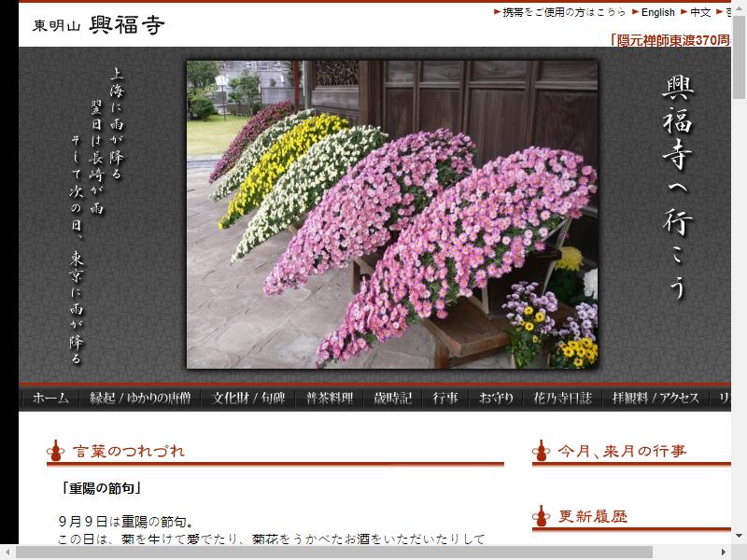
Task: Go to ホーム in the navigation bar
Action: [x=50, y=398]
